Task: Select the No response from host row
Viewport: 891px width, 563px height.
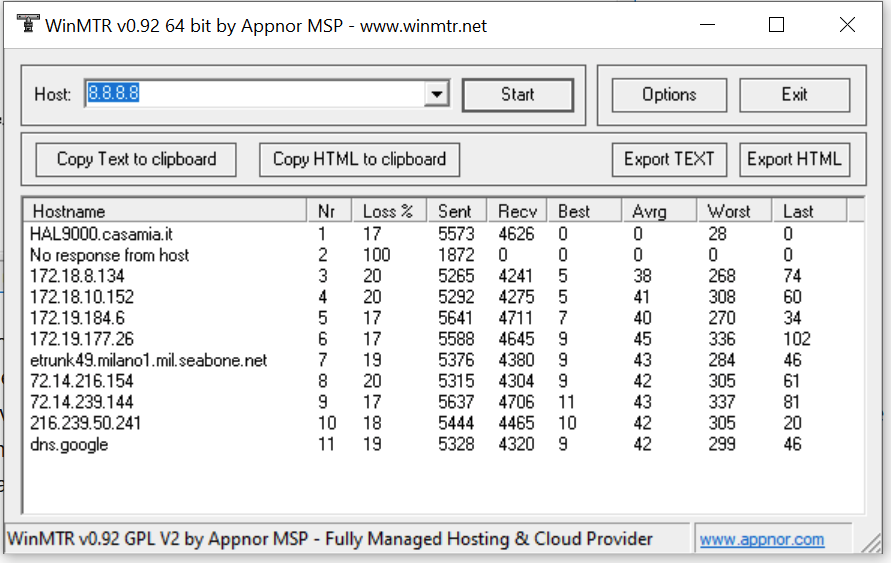Action: tap(443, 255)
